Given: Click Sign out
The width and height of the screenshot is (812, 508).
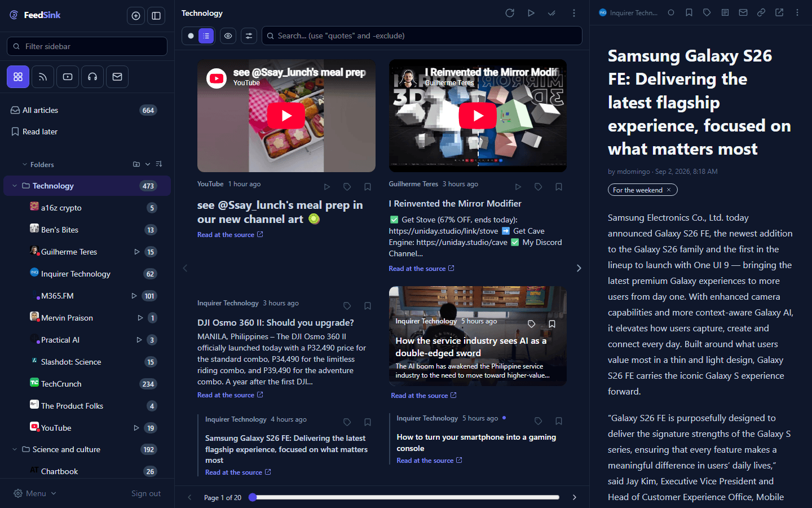Looking at the screenshot, I should 146,493.
